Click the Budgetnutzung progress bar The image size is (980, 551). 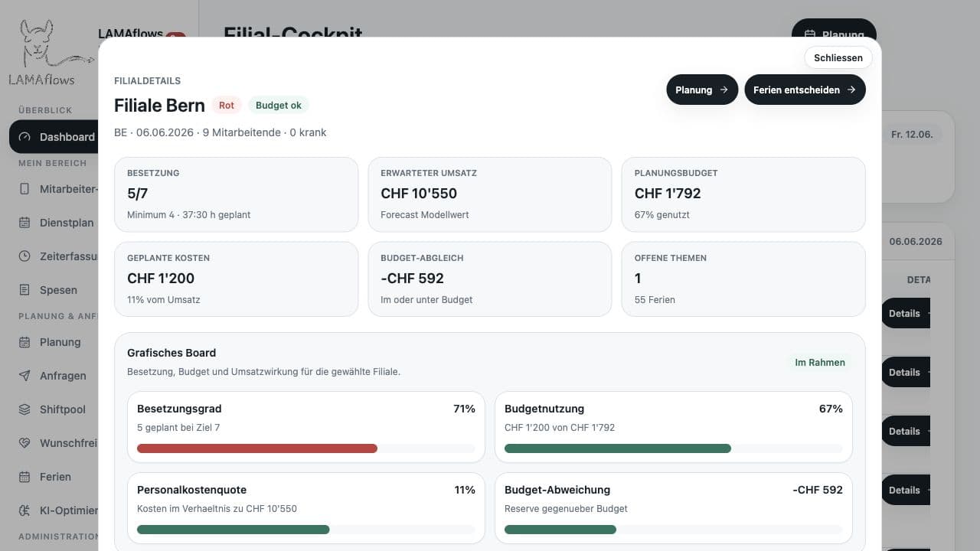(x=618, y=448)
